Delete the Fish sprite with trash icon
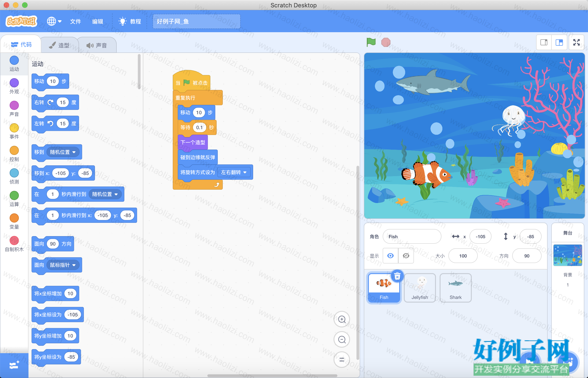588x378 pixels. [x=397, y=276]
